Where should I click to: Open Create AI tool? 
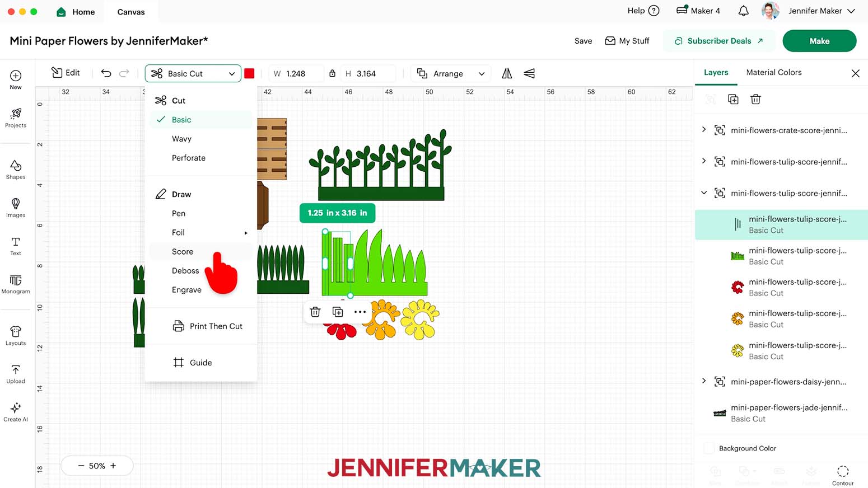click(x=16, y=412)
